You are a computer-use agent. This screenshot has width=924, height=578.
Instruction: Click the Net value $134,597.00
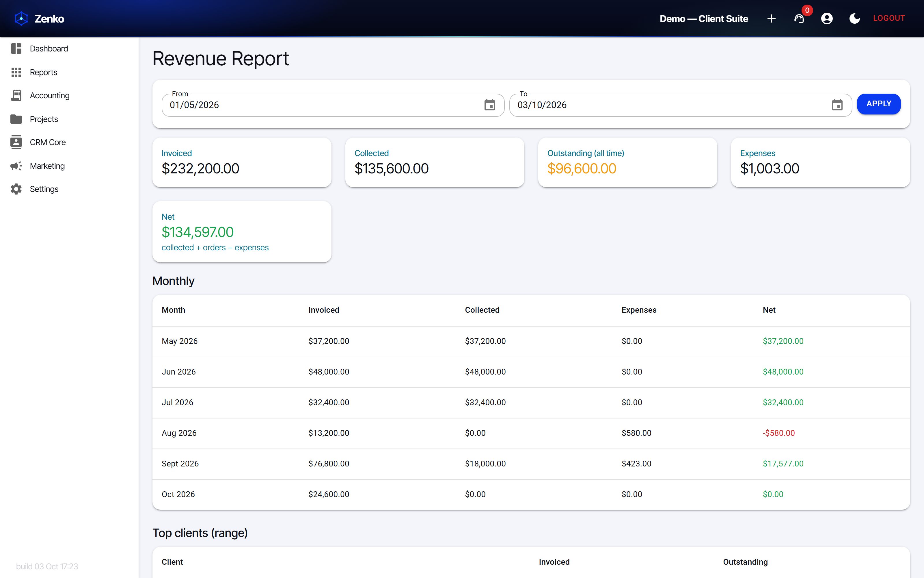click(x=198, y=232)
